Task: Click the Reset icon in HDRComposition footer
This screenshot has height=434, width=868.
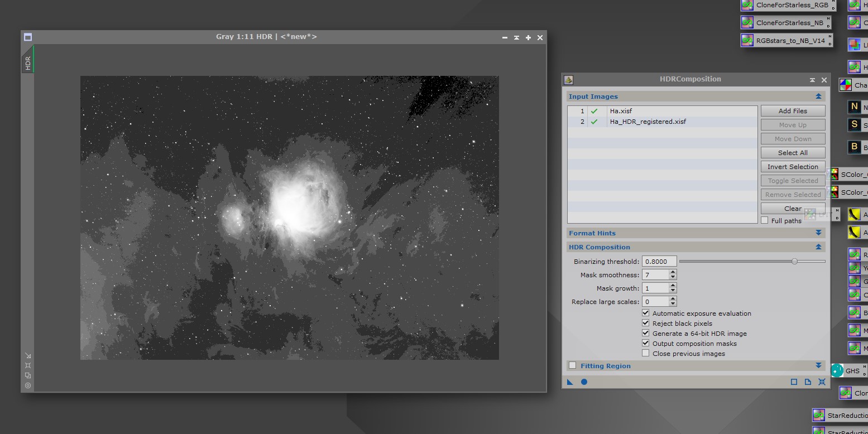Action: click(822, 382)
